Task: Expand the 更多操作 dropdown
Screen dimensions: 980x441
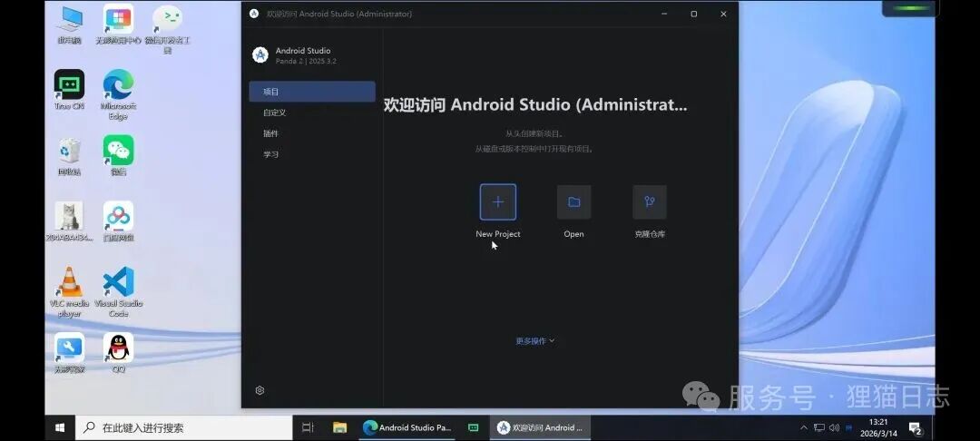Action: click(x=535, y=341)
